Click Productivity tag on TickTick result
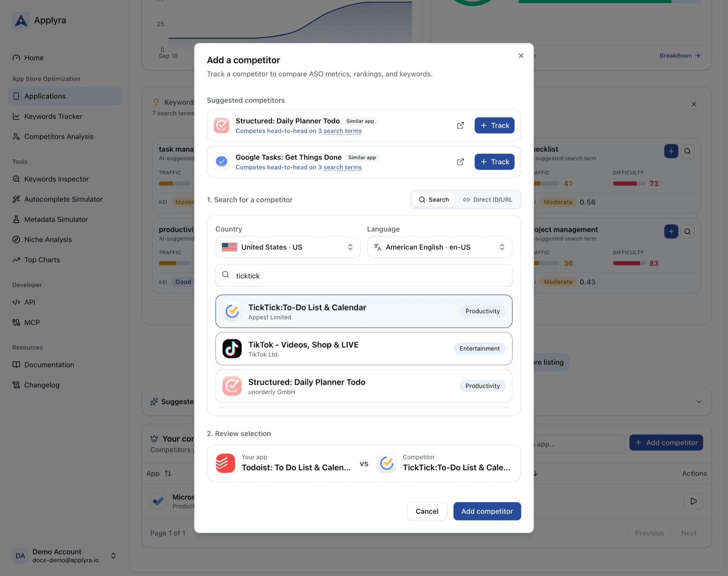Image resolution: width=728 pixels, height=576 pixels. 483,311
